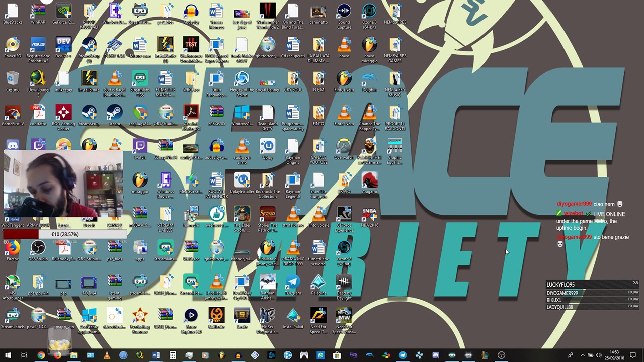The image size is (644, 362).
Task: Select the InstallPalad installer icon
Action: [293, 318]
